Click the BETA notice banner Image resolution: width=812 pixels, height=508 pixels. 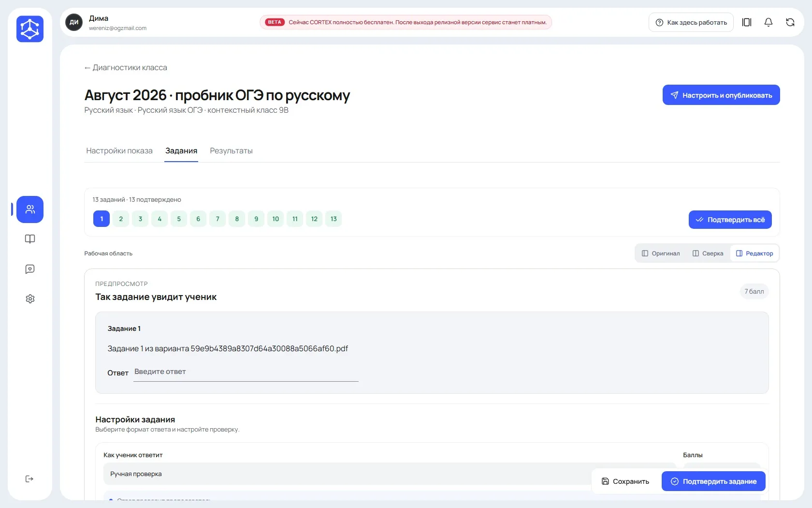click(406, 22)
